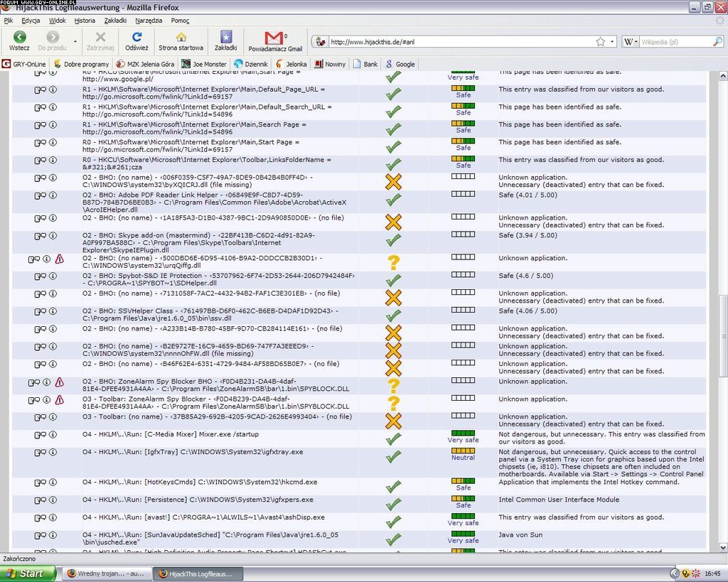The width and height of the screenshot is (728, 582).
Task: Expand the address bar URL dropdown
Action: tap(613, 42)
